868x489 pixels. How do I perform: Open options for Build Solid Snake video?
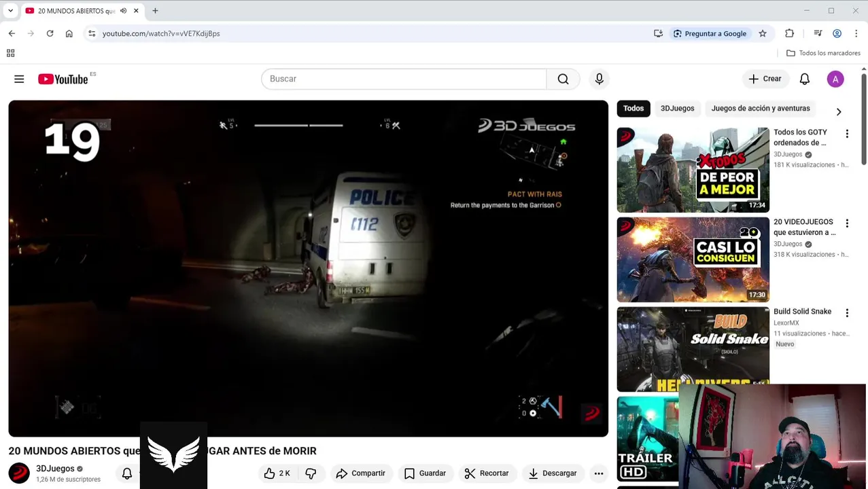point(847,313)
